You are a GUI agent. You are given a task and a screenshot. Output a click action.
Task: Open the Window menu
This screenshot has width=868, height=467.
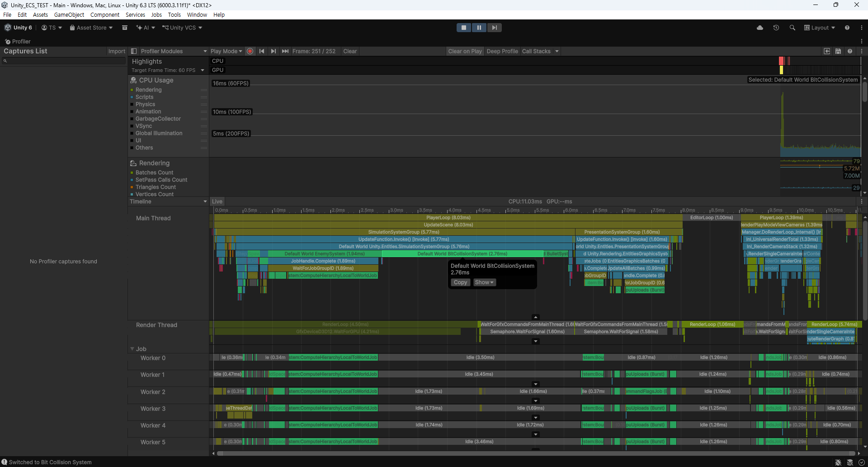(197, 14)
